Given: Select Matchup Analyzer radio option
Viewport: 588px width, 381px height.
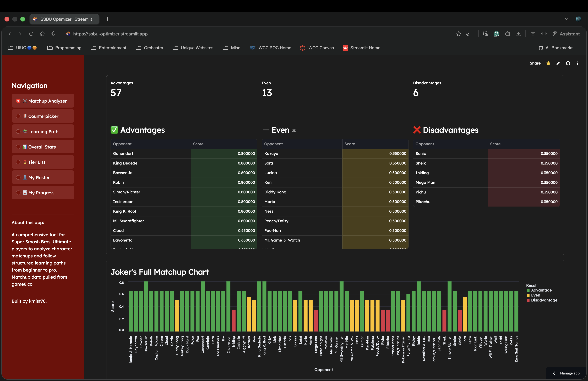Looking at the screenshot, I should [x=43, y=101].
